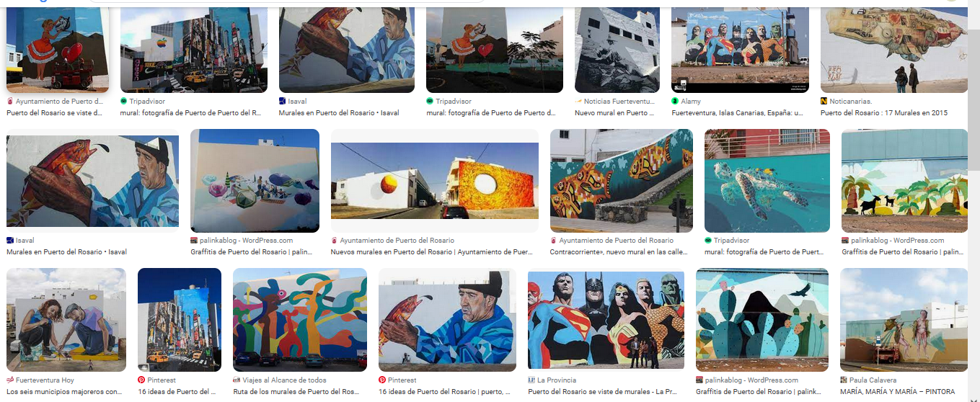Click the Fuerteventura Hoy favicon

click(x=10, y=380)
